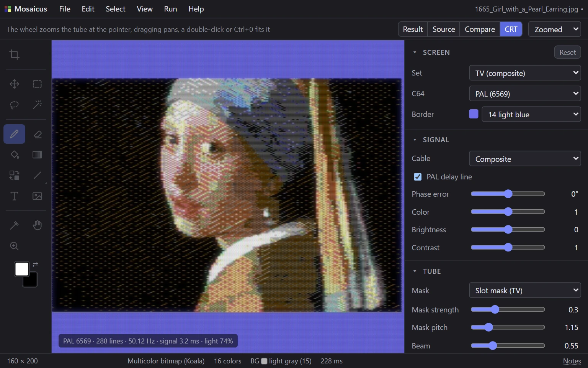Open the Border color dropdown
This screenshot has height=368, width=588.
click(x=531, y=114)
